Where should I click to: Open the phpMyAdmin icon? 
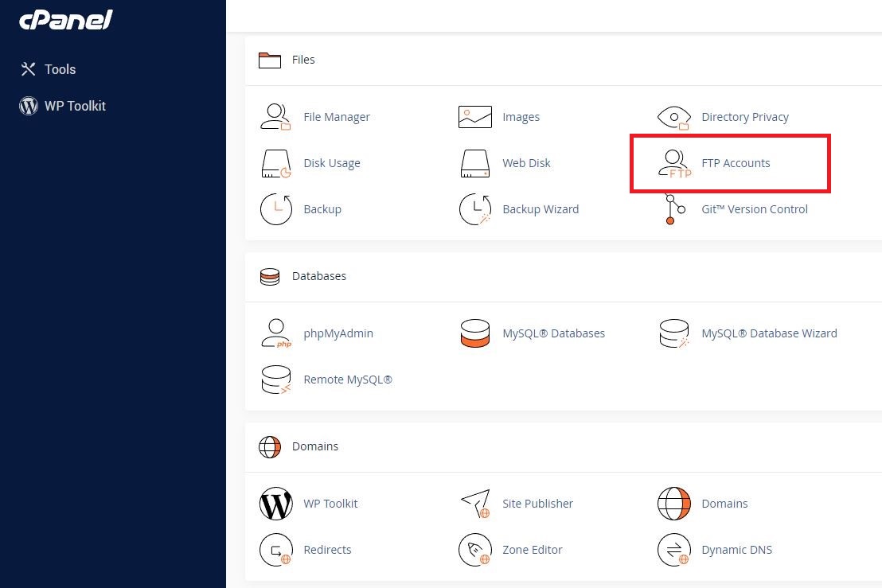276,333
